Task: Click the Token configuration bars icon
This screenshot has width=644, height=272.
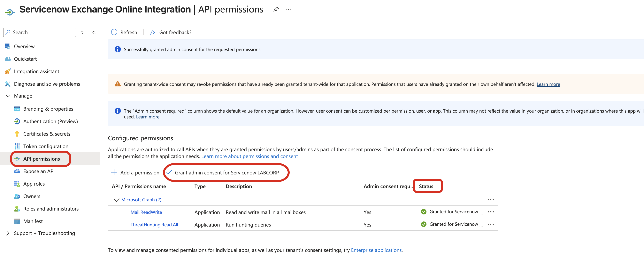Action: coord(17,146)
